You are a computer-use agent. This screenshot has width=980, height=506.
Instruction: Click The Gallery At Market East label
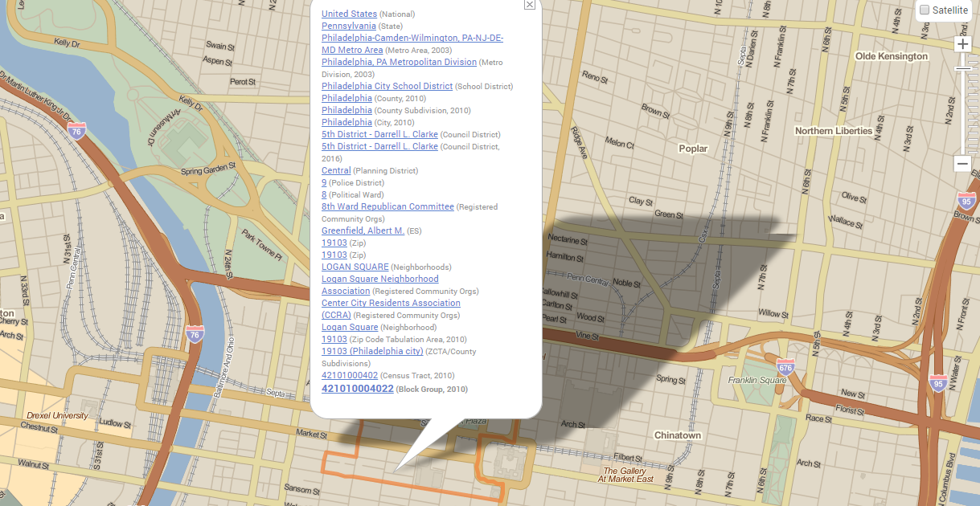pyautogui.click(x=625, y=475)
